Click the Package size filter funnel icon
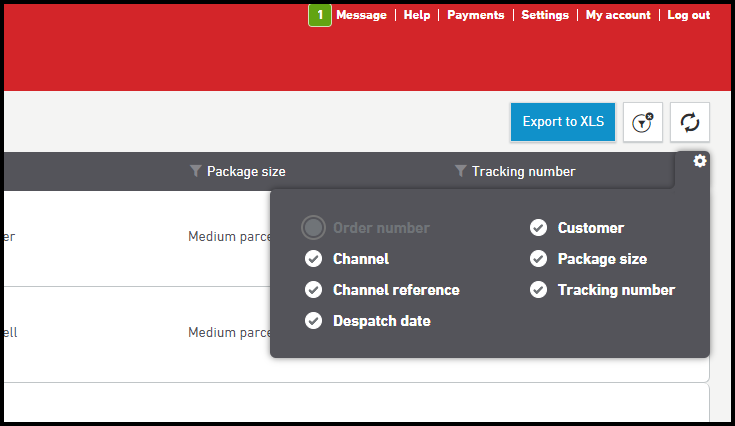 point(195,171)
